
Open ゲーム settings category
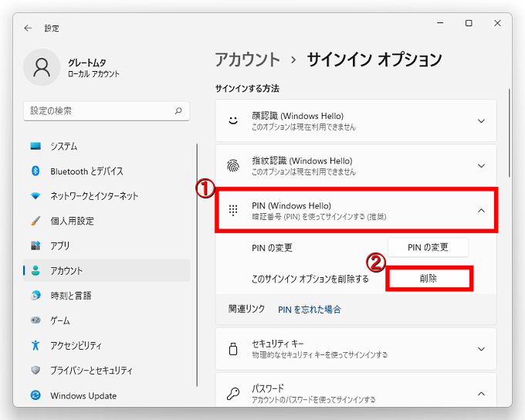click(107, 320)
